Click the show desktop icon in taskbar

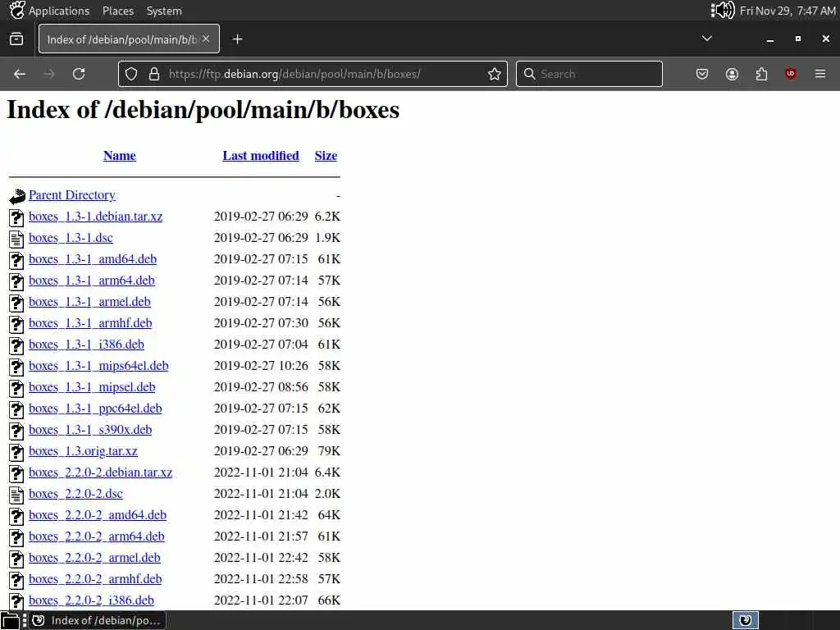[x=10, y=620]
